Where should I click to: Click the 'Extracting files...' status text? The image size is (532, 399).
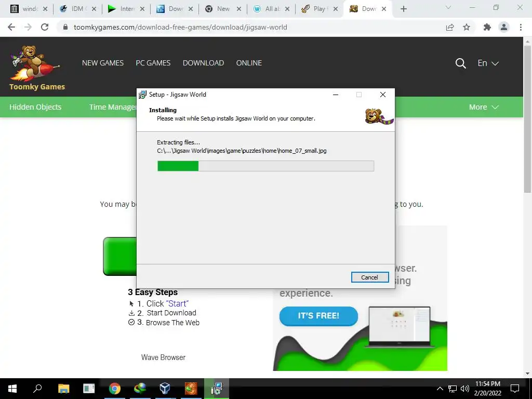(x=179, y=142)
